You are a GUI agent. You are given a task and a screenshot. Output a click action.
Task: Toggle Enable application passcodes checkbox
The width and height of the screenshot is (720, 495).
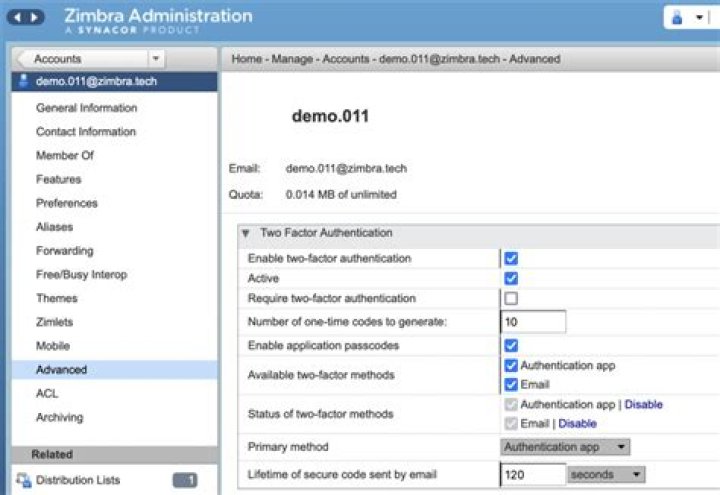[x=511, y=345]
